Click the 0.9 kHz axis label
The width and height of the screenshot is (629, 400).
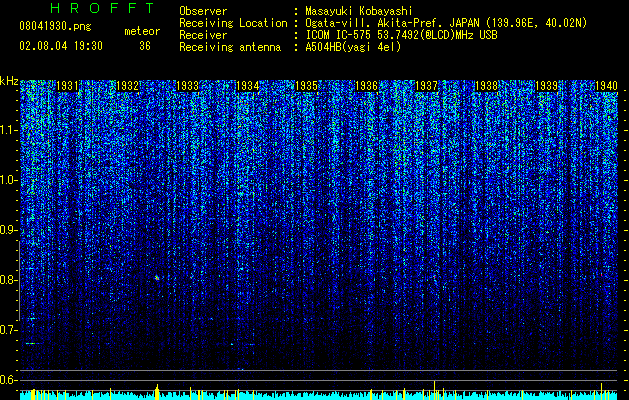pyautogui.click(x=9, y=230)
